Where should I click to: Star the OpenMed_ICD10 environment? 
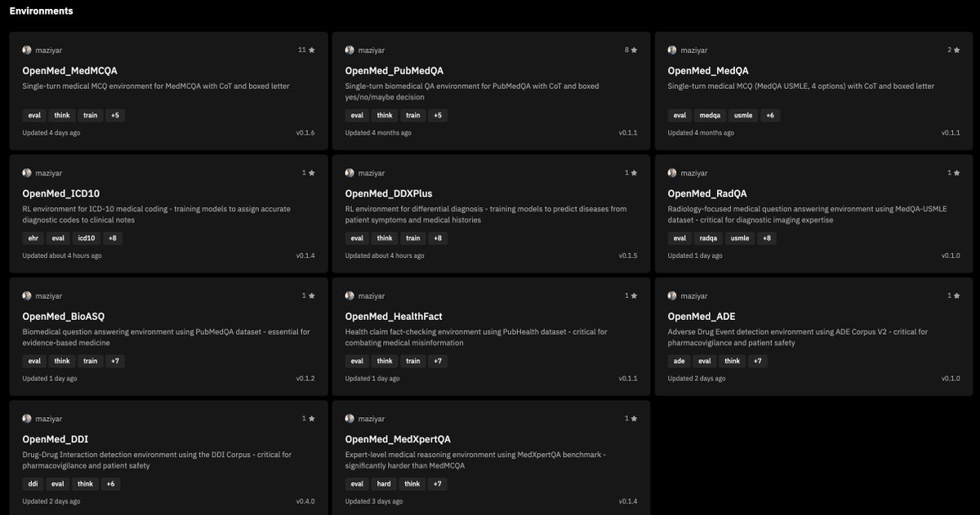(312, 173)
